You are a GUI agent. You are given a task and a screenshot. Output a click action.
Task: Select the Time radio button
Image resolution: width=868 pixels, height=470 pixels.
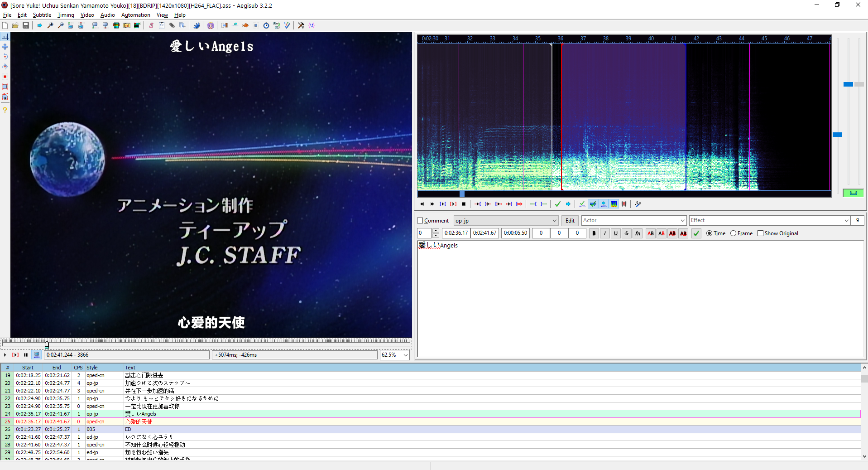pyautogui.click(x=709, y=233)
